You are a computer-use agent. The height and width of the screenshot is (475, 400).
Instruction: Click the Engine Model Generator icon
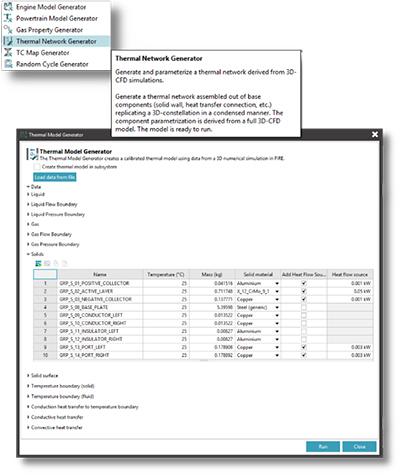(8, 7)
